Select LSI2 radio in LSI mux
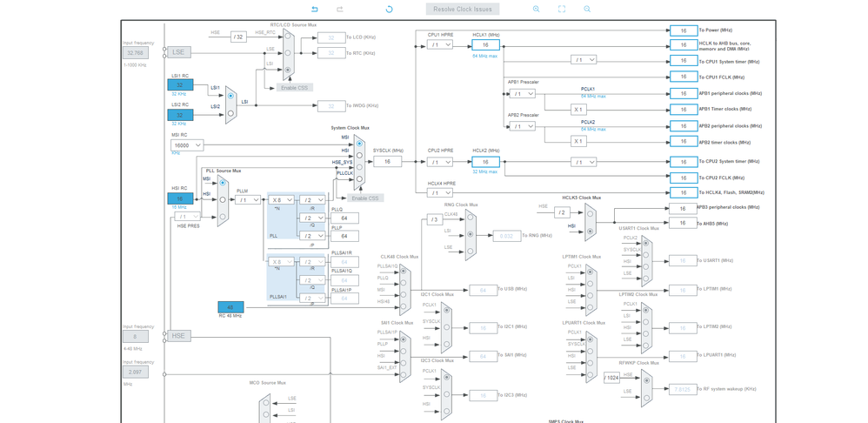The width and height of the screenshot is (868, 423). tap(230, 113)
